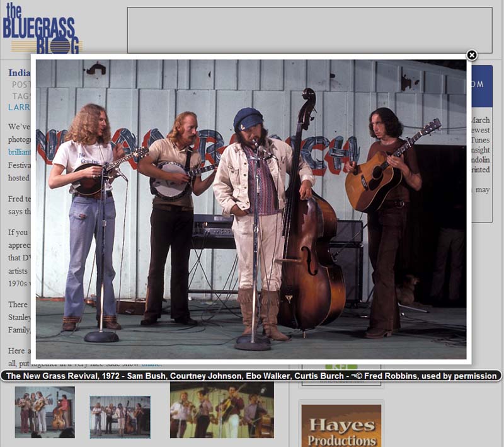The height and width of the screenshot is (447, 504).
Task: Click the green logo ad below the lightbox
Action: point(341,368)
